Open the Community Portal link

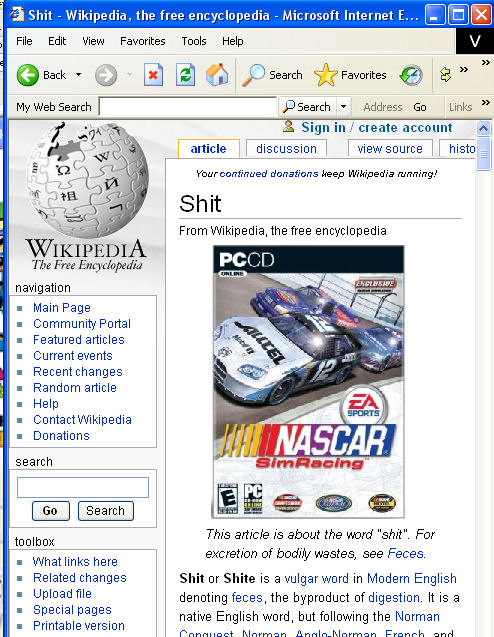pyautogui.click(x=82, y=324)
